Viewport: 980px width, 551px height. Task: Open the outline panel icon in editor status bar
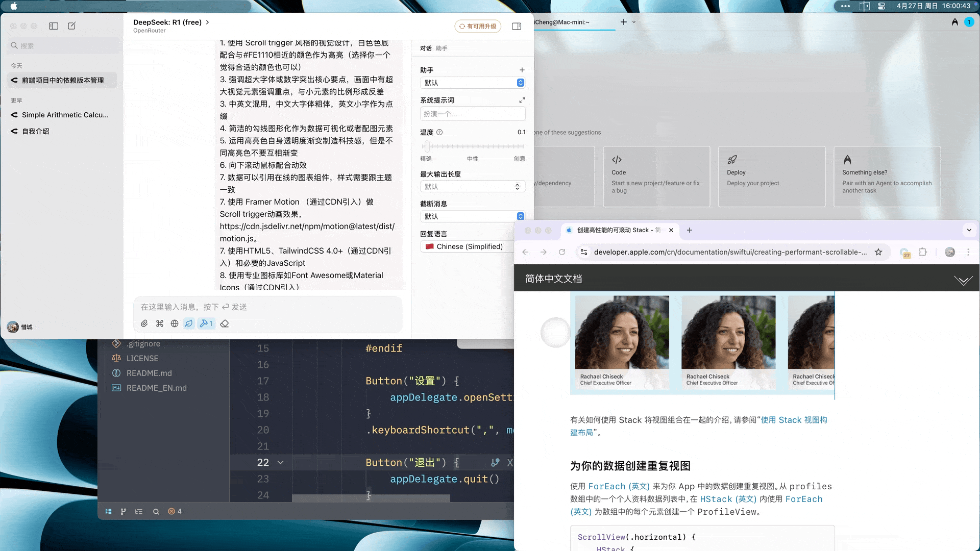point(139,511)
